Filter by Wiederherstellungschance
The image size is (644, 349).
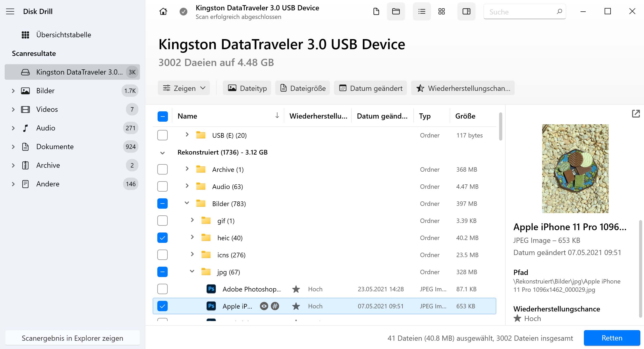click(463, 88)
